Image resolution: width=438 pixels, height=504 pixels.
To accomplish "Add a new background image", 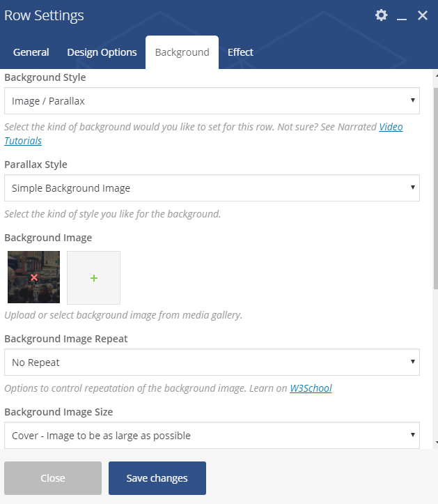I will 94,277.
